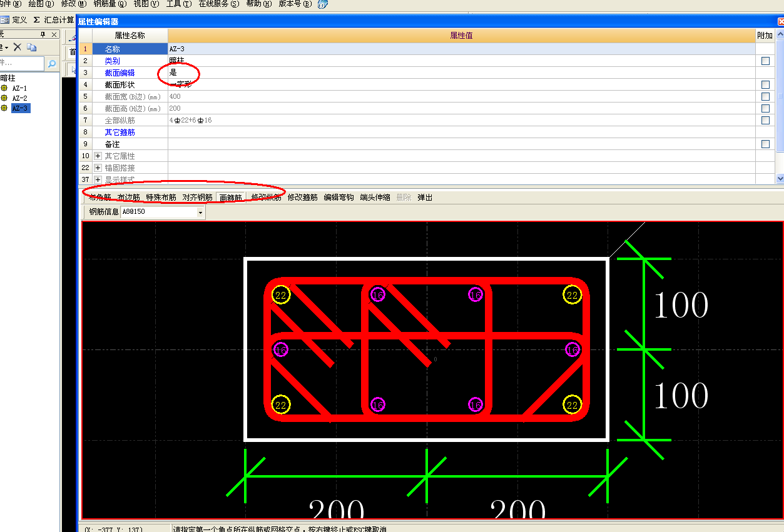Click the 截面编辑 value cell 是
Viewport: 784px width, 532px height.
(x=462, y=73)
